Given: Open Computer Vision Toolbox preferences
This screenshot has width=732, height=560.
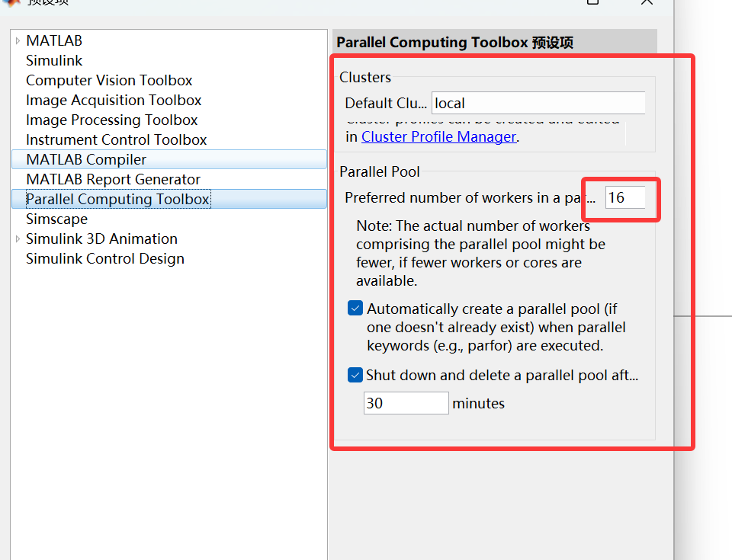Looking at the screenshot, I should tap(109, 80).
